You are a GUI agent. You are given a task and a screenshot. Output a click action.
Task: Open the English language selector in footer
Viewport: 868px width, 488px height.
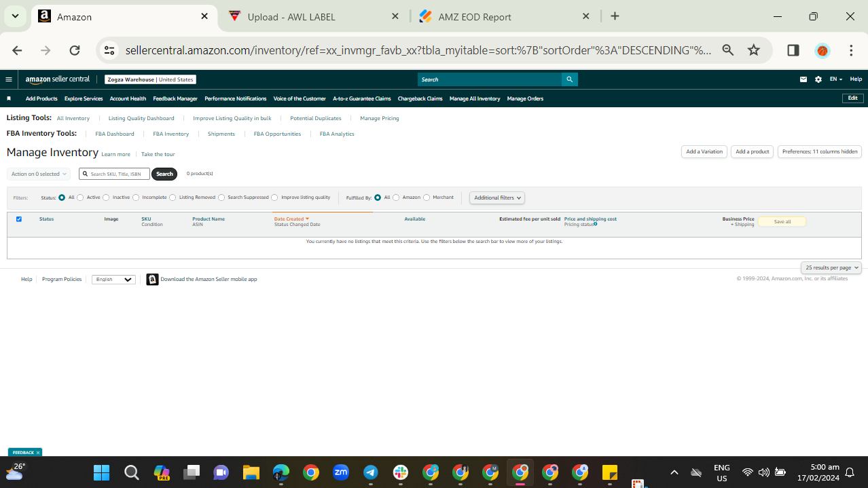pyautogui.click(x=113, y=279)
